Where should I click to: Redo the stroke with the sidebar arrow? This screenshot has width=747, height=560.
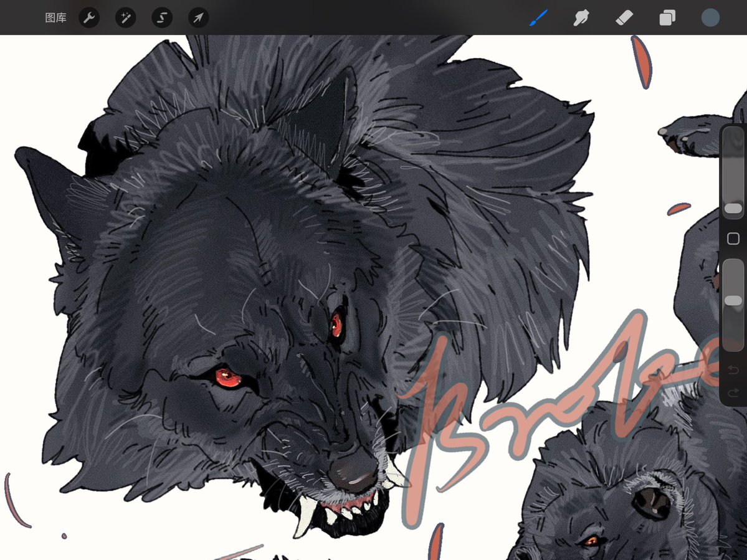pos(733,392)
